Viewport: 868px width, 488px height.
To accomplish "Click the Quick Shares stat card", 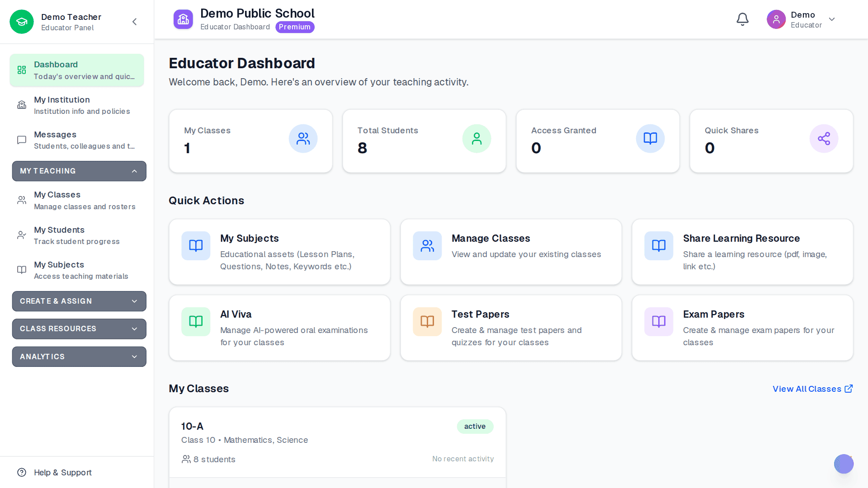I will 771,141.
